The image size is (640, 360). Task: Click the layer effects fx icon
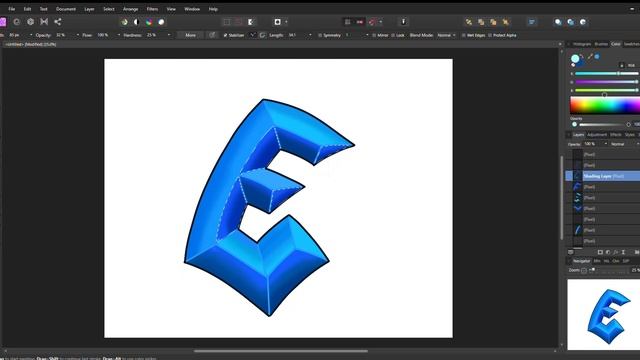(x=616, y=252)
